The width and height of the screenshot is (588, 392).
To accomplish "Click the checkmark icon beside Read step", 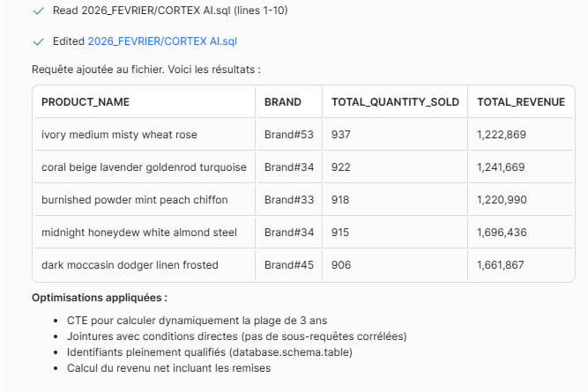I will point(37,11).
